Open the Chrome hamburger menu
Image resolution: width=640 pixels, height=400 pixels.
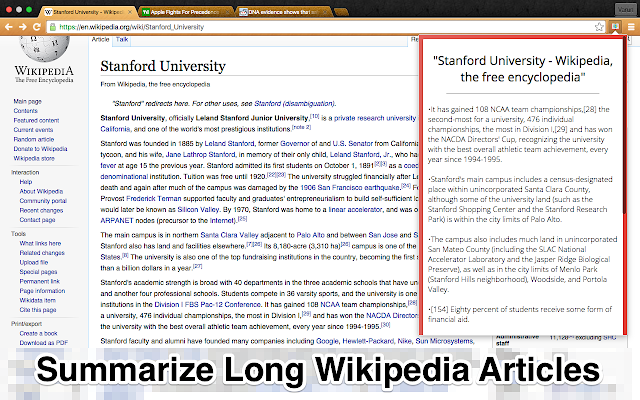click(x=631, y=27)
